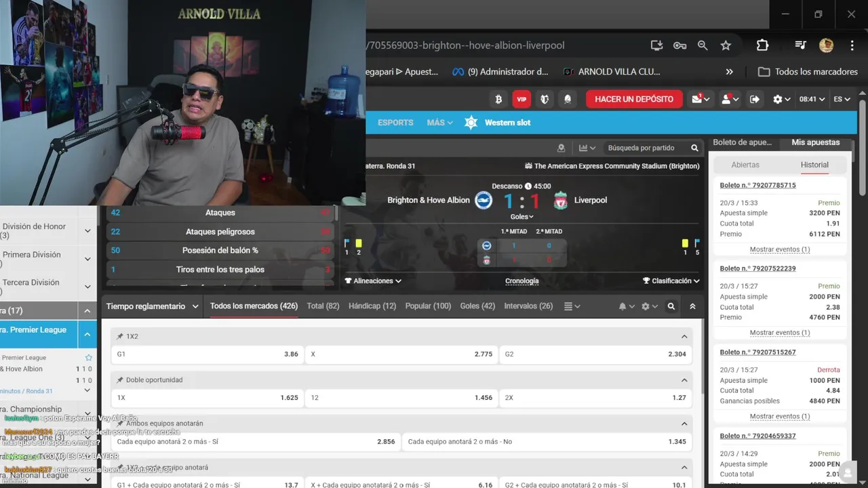Select G2 odds 2.304
The image size is (868, 488).
[595, 354]
